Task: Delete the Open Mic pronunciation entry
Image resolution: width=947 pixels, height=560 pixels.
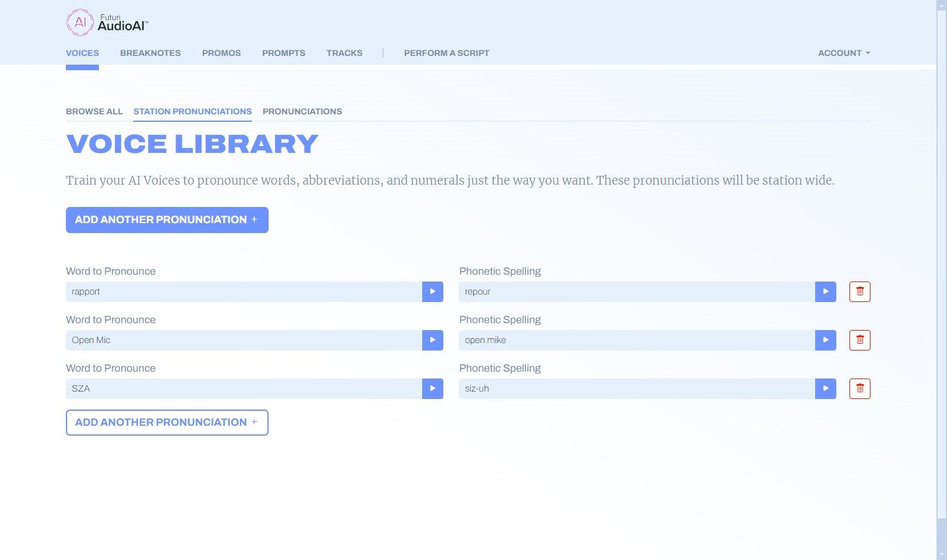Action: (859, 340)
